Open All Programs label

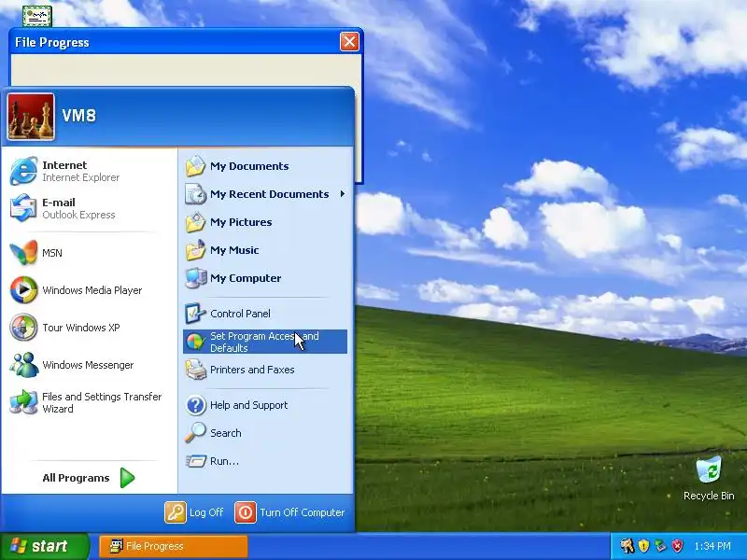pyautogui.click(x=76, y=478)
